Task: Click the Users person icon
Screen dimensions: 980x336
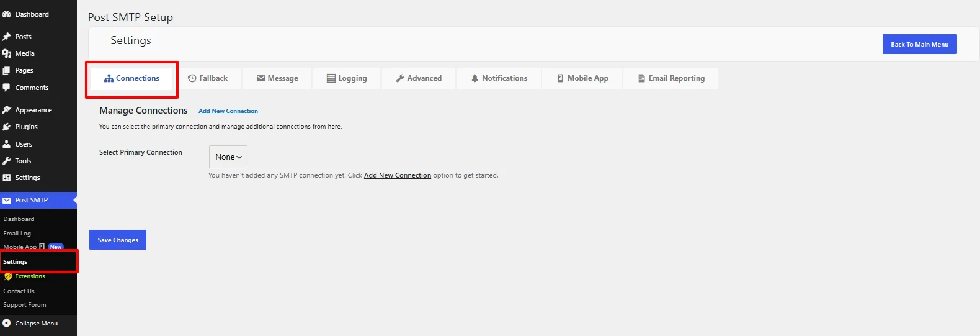Action: (x=7, y=144)
